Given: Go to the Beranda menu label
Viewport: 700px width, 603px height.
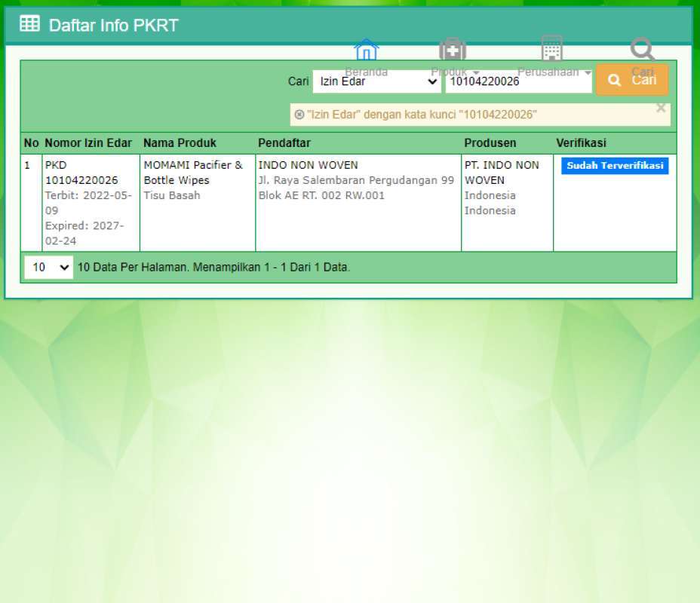Looking at the screenshot, I should point(366,72).
